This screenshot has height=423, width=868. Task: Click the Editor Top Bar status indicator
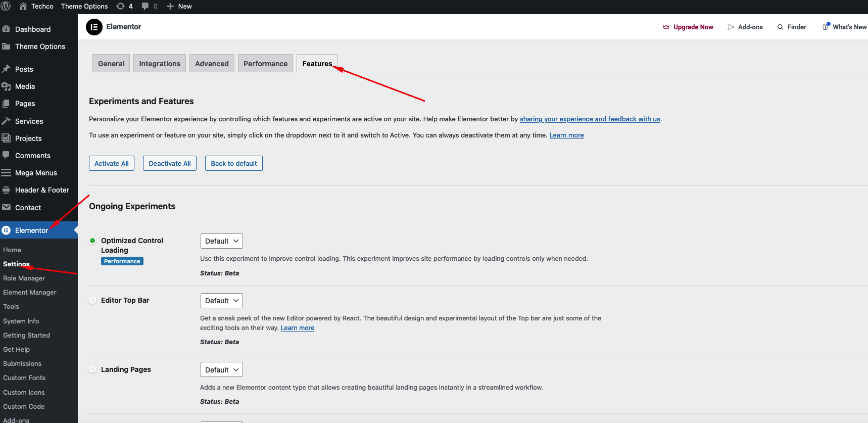pyautogui.click(x=92, y=300)
